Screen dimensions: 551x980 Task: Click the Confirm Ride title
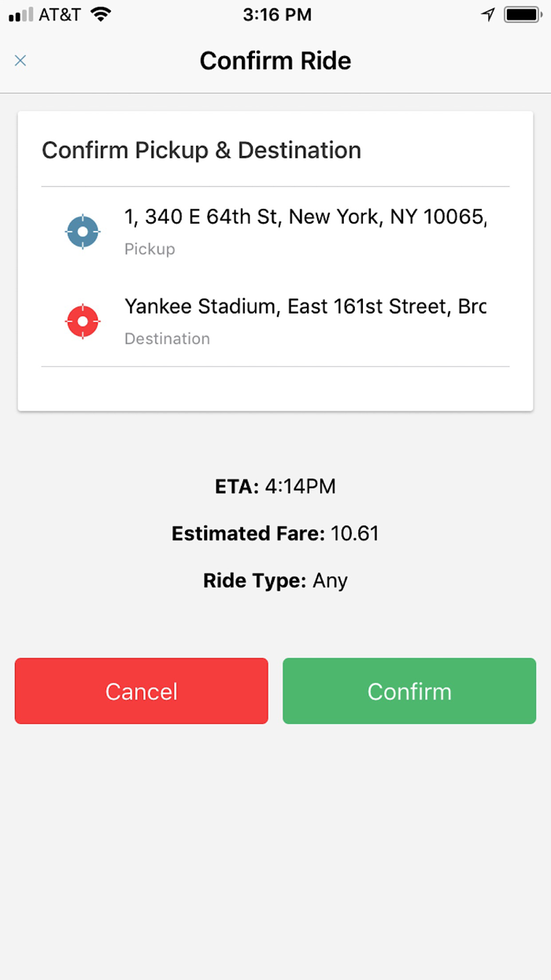(x=275, y=61)
